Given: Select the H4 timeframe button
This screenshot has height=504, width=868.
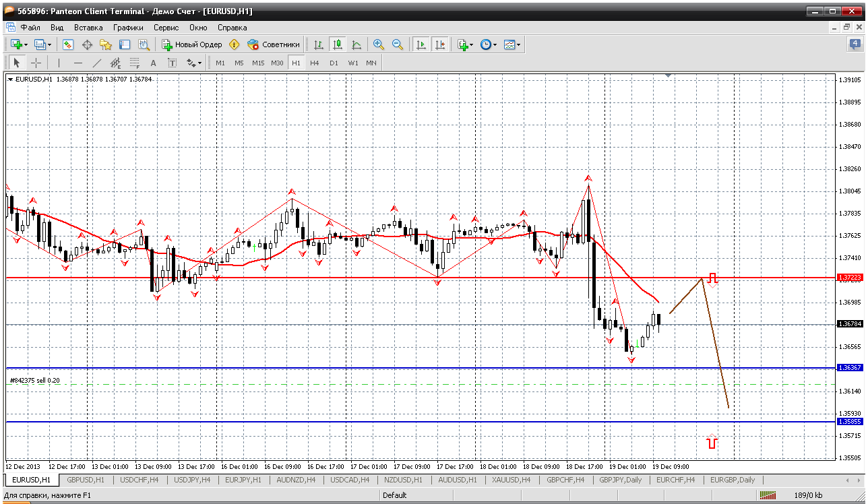Looking at the screenshot, I should [x=315, y=63].
